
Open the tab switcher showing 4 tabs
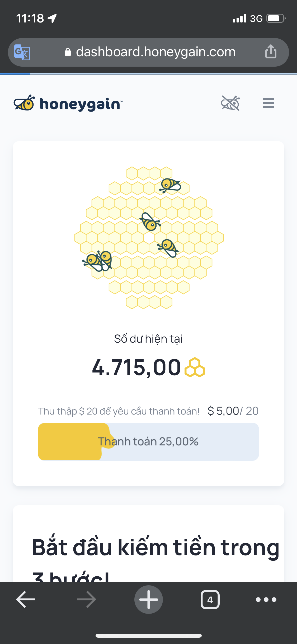point(210,599)
